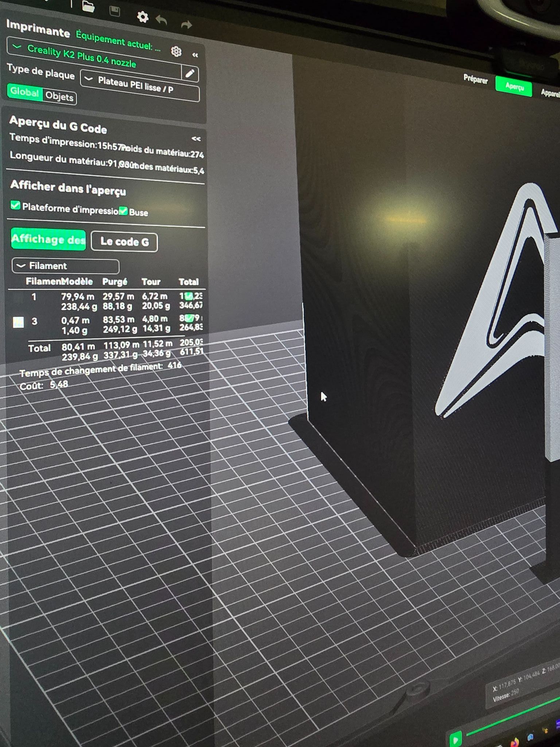Open printer settings gear beside Équipement actuel
Image resolution: width=560 pixels, height=747 pixels.
[176, 51]
